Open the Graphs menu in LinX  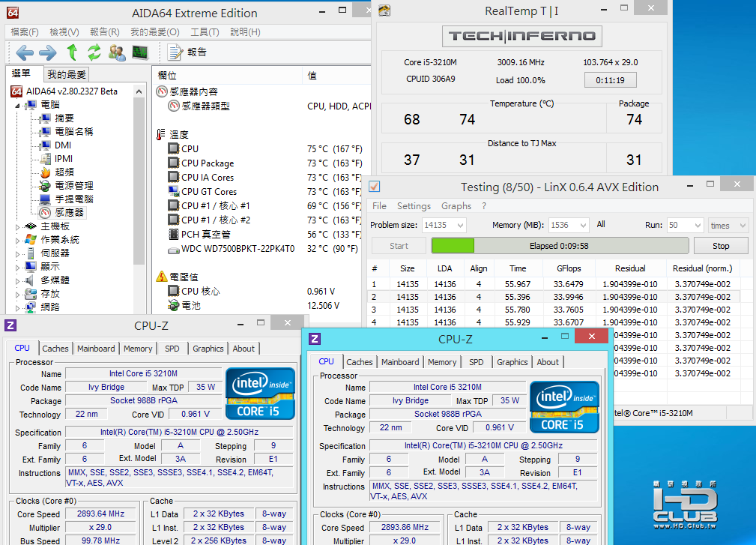(x=456, y=206)
